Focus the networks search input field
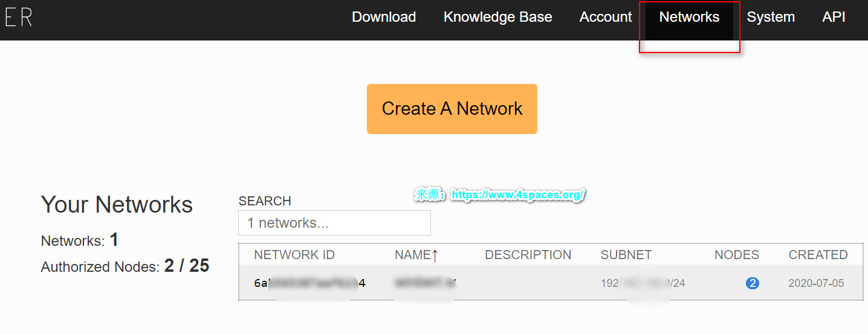The height and width of the screenshot is (334, 868). (x=334, y=223)
